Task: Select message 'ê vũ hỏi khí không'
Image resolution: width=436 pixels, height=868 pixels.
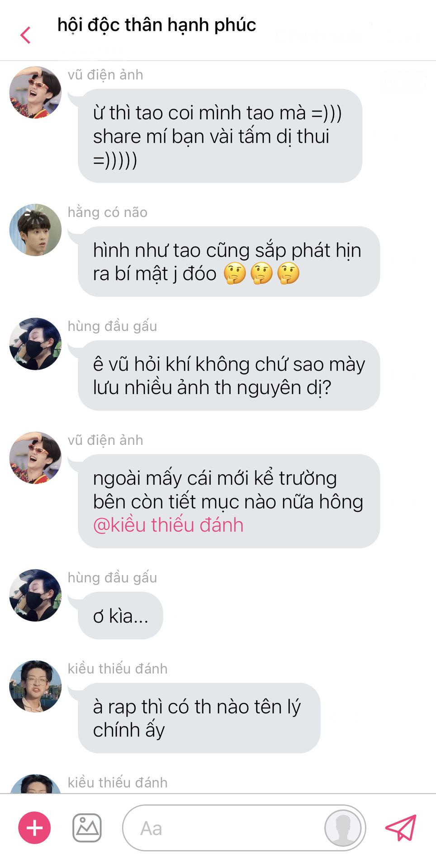Action: point(229,376)
